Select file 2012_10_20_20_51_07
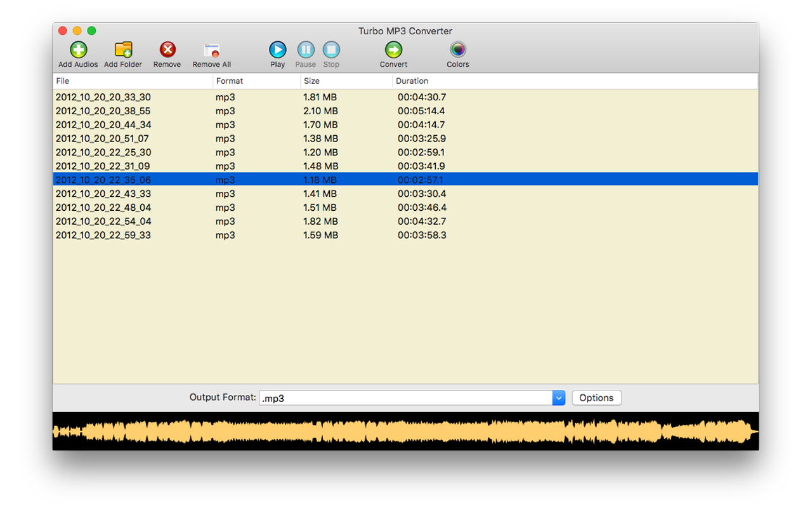Screen dimensions: 812x508 point(102,138)
